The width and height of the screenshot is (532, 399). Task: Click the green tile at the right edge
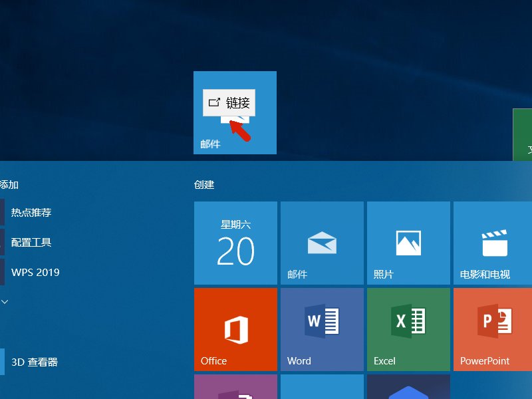point(523,135)
